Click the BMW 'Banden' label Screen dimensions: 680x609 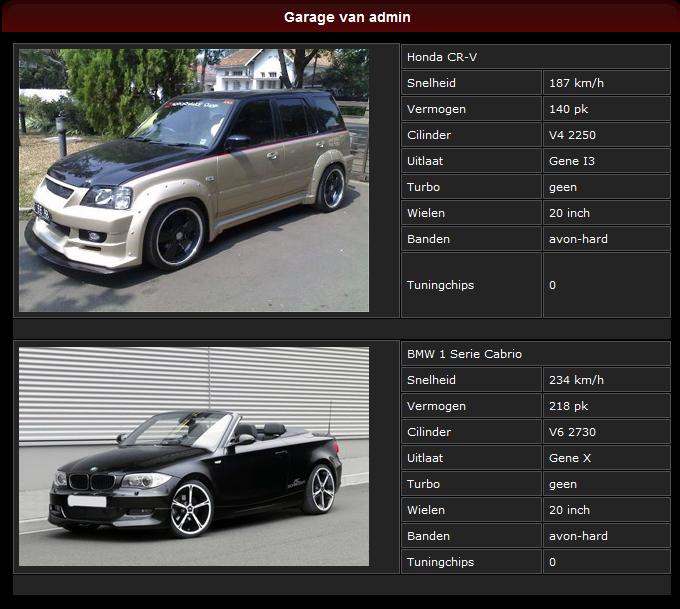pyautogui.click(x=428, y=536)
